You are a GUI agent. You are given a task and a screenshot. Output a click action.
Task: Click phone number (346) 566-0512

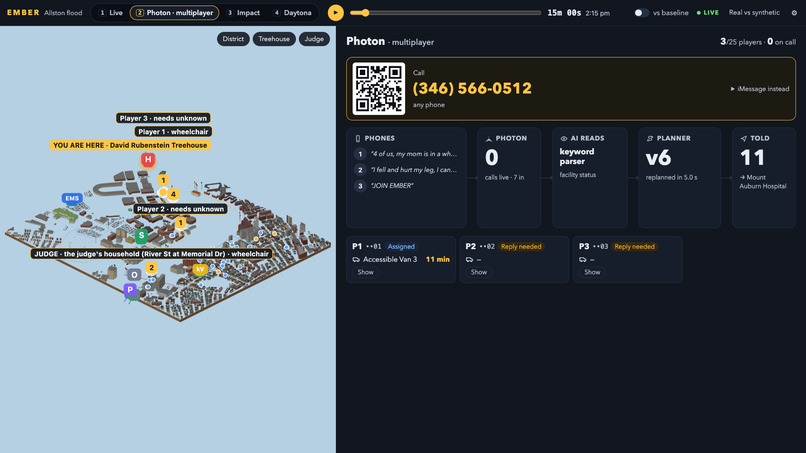pyautogui.click(x=472, y=88)
